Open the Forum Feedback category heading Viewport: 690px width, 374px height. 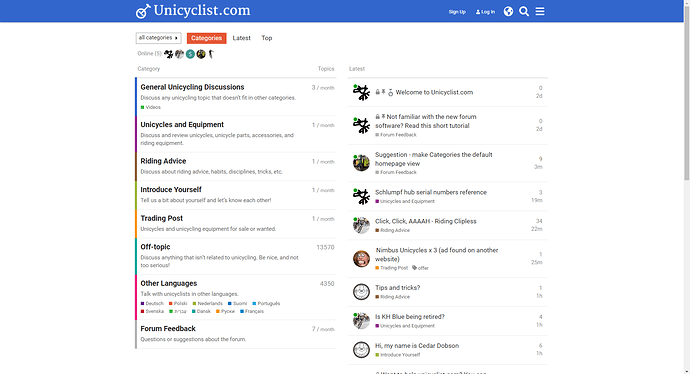click(168, 329)
